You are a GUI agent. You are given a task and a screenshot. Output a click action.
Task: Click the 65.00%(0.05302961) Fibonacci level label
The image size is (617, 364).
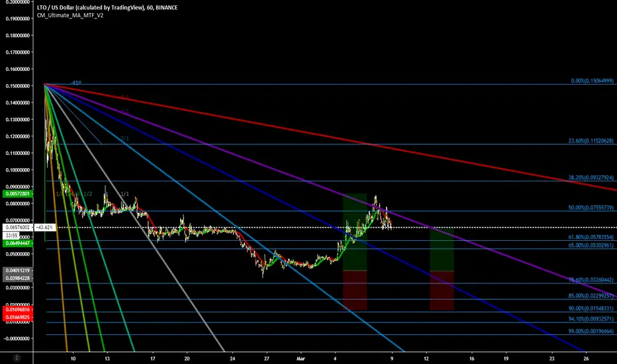(x=591, y=245)
